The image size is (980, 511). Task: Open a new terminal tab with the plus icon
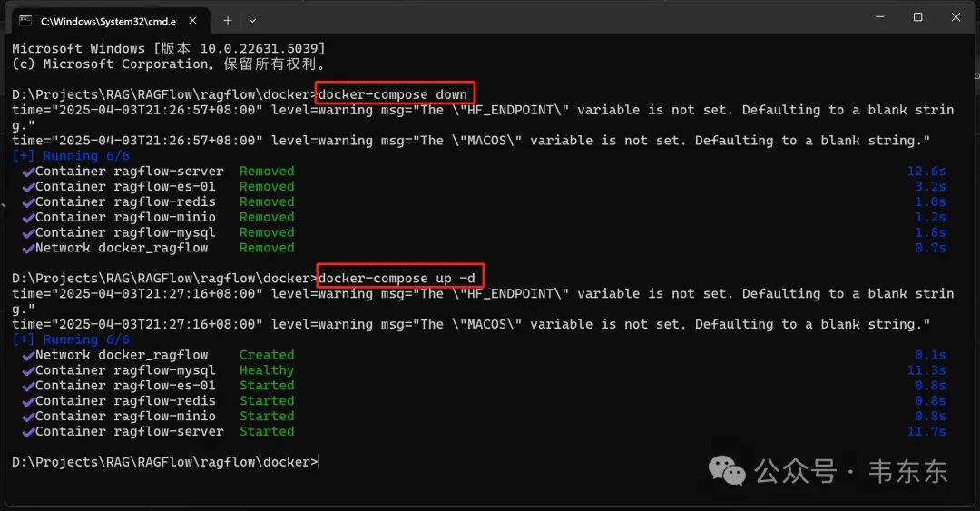point(228,21)
